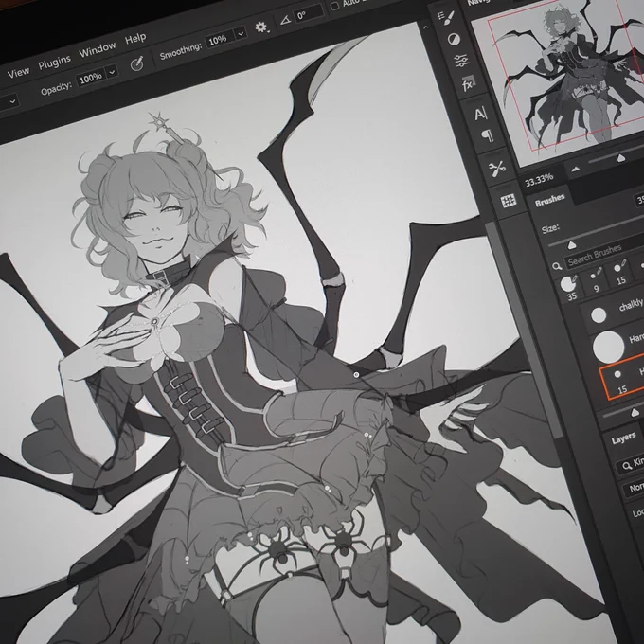Viewport: 644px width, 644px height.
Task: Select the recent brush sized 35
Action: point(569,288)
